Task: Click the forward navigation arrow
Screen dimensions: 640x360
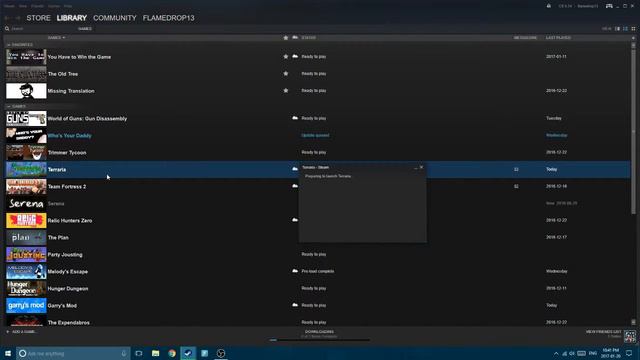Action: [18, 18]
